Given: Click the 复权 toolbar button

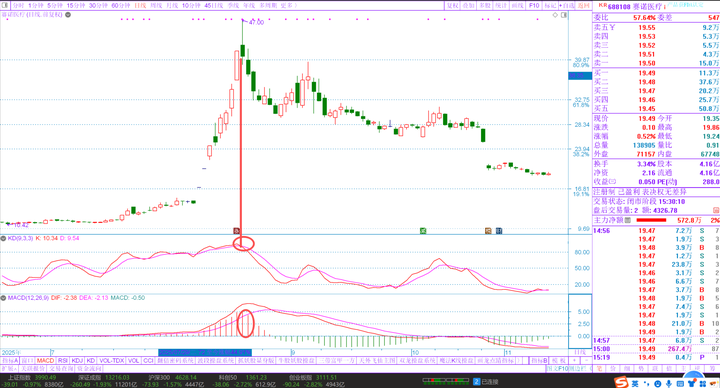Looking at the screenshot, I should tap(453, 6).
